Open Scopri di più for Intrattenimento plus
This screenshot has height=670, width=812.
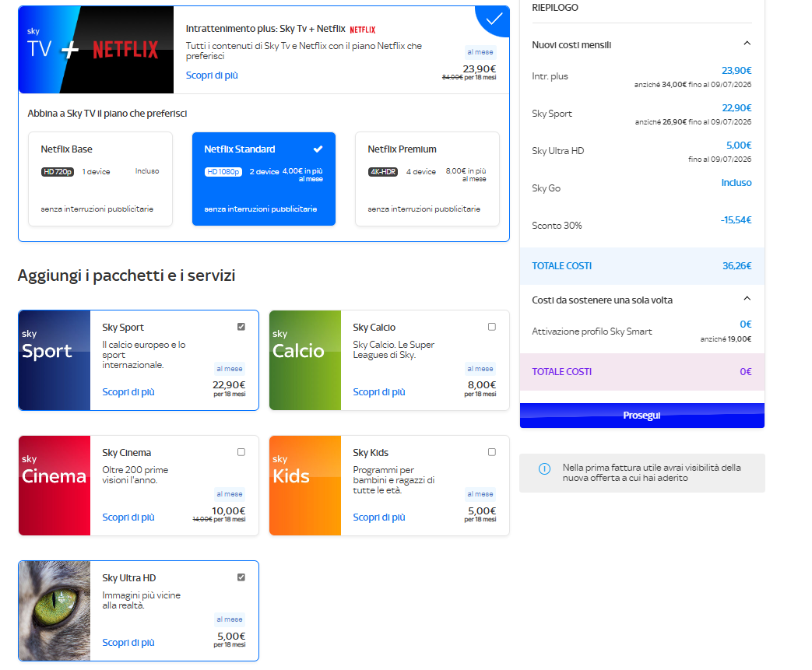point(212,75)
